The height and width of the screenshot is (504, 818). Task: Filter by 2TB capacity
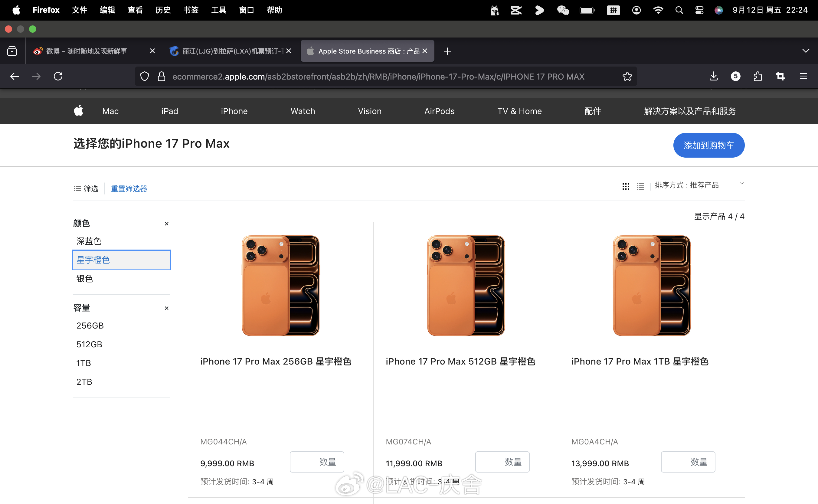84,382
